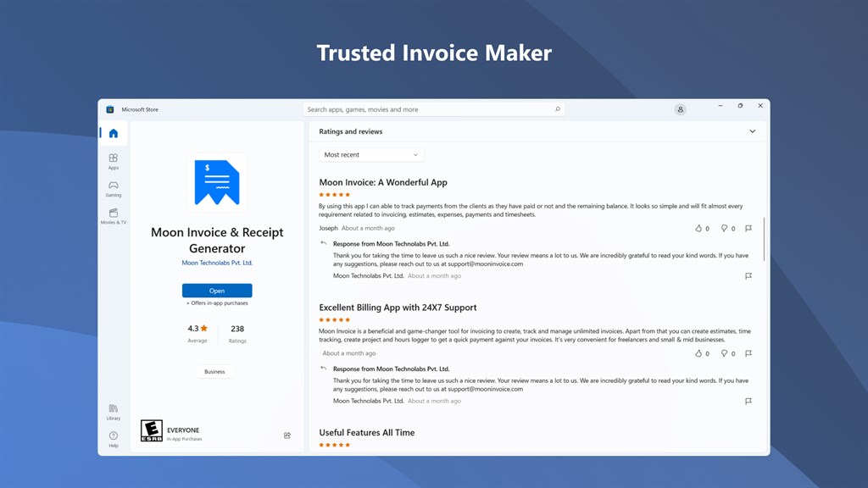Viewport: 868px width, 488px height.
Task: Click 'Moon Invoice & Receipt Generator' title
Action: pos(217,240)
